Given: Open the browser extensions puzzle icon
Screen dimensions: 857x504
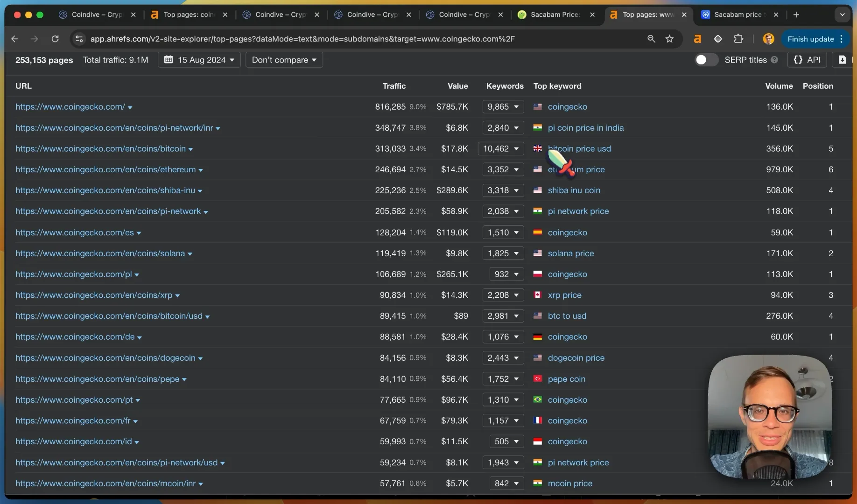Looking at the screenshot, I should pos(738,39).
